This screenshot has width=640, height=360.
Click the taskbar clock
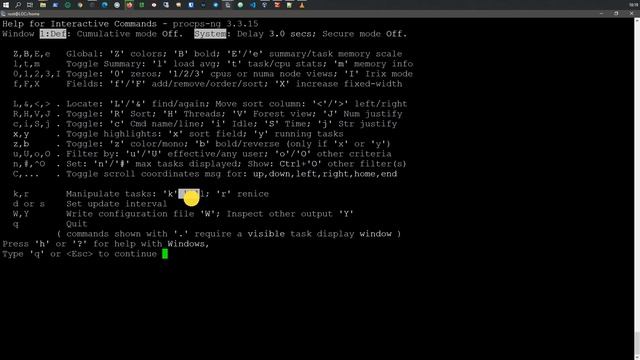[x=633, y=5]
